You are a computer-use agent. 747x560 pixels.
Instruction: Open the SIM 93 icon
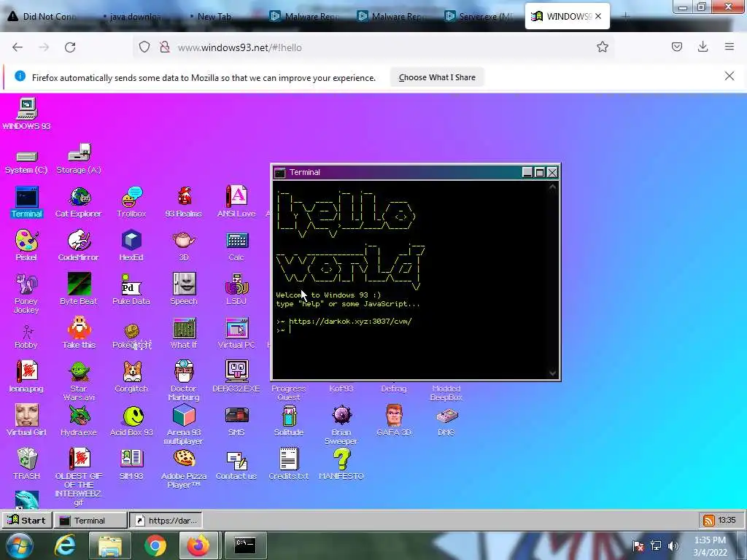[131, 464]
